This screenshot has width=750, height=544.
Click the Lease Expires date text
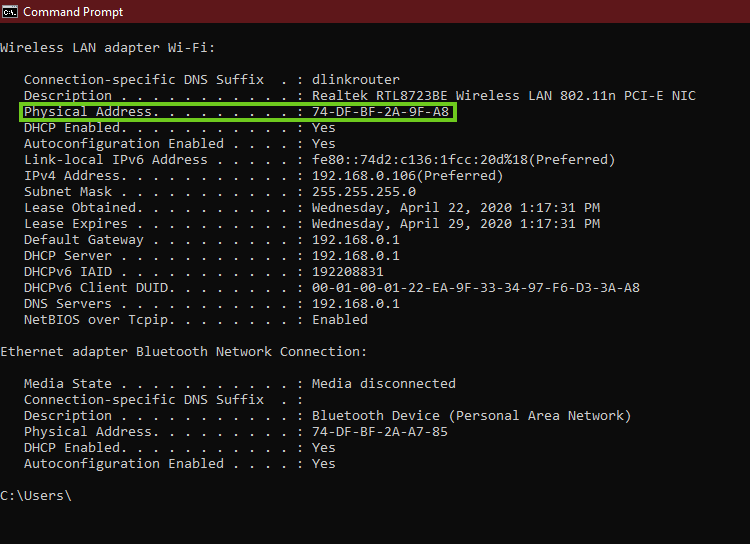(x=455, y=224)
